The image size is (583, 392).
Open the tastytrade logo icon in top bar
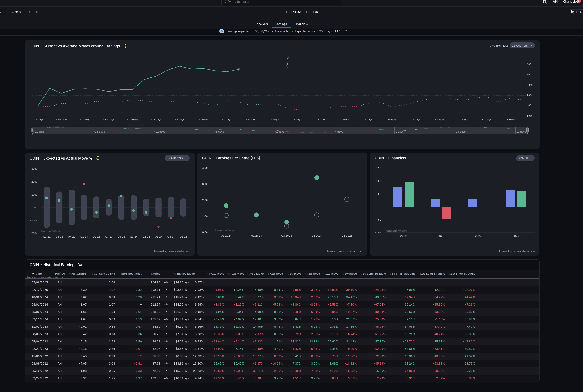pyautogui.click(x=545, y=2)
